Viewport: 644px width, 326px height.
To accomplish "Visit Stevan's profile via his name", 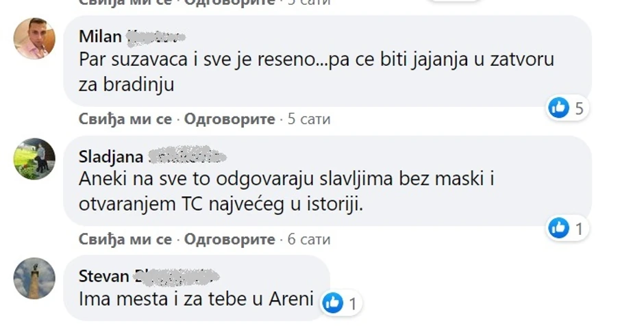I will (x=104, y=276).
